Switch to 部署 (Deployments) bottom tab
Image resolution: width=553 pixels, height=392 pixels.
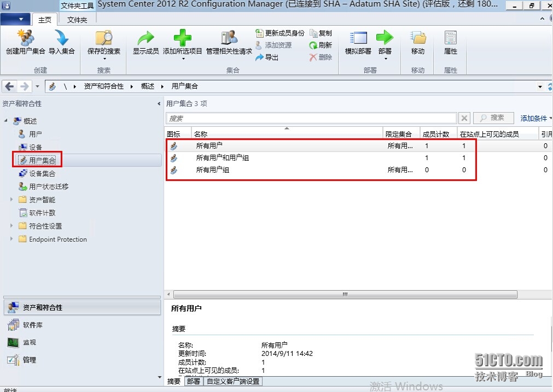click(x=193, y=381)
